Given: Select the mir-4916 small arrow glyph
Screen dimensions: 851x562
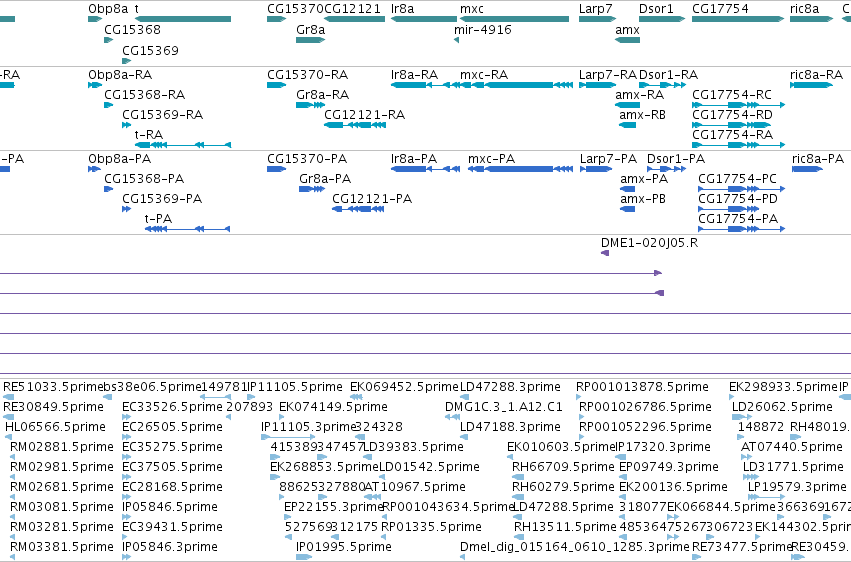Looking at the screenshot, I should coord(456,40).
